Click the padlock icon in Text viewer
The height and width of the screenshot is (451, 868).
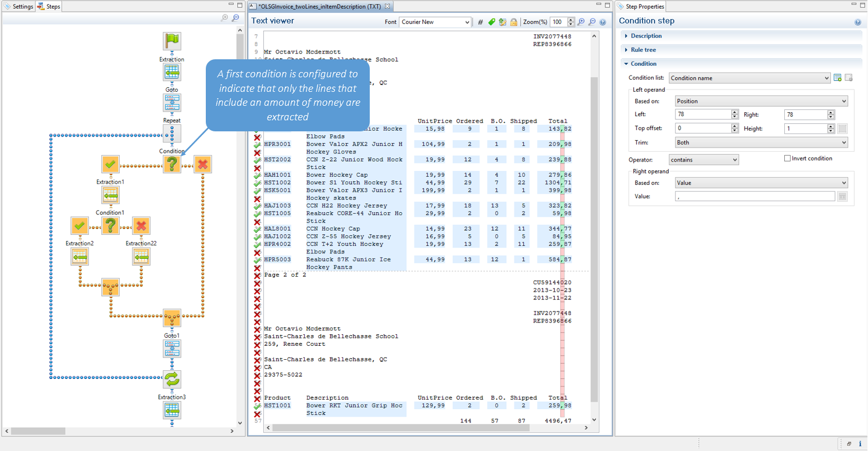pyautogui.click(x=513, y=22)
